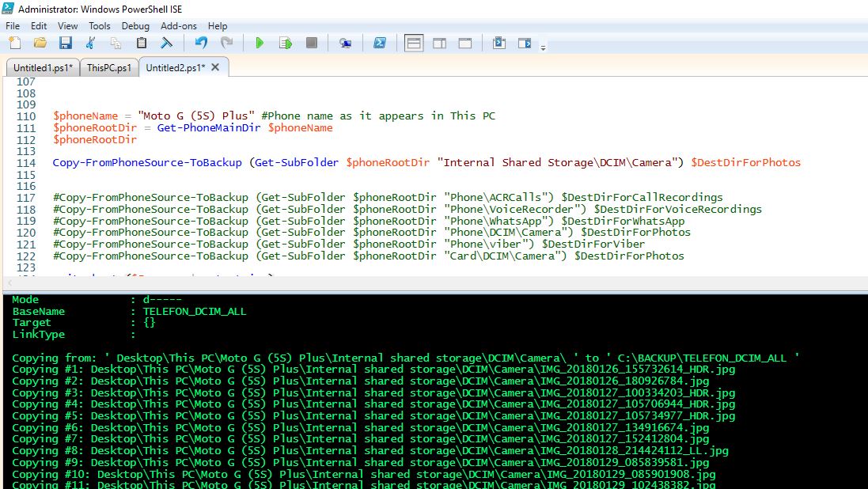868x489 pixels.
Task: Save the script with the floppy disk icon
Action: click(x=66, y=43)
